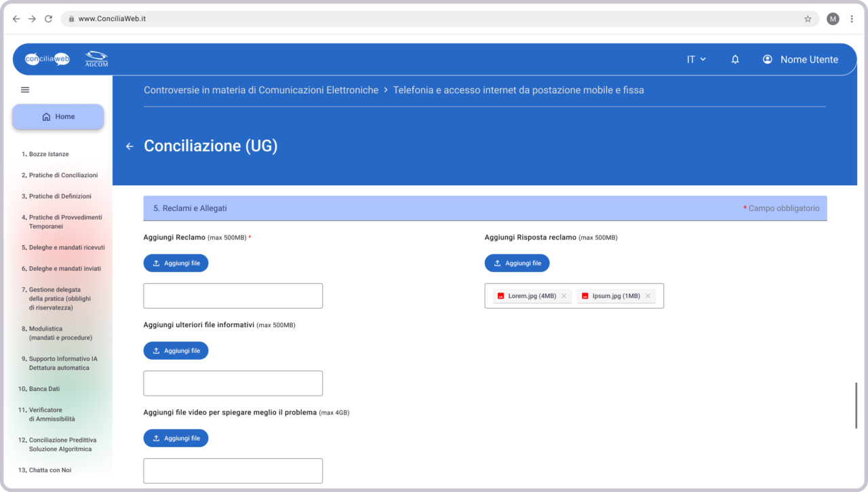Click the browser back arrow
Image resolution: width=868 pixels, height=492 pixels.
pyautogui.click(x=16, y=19)
